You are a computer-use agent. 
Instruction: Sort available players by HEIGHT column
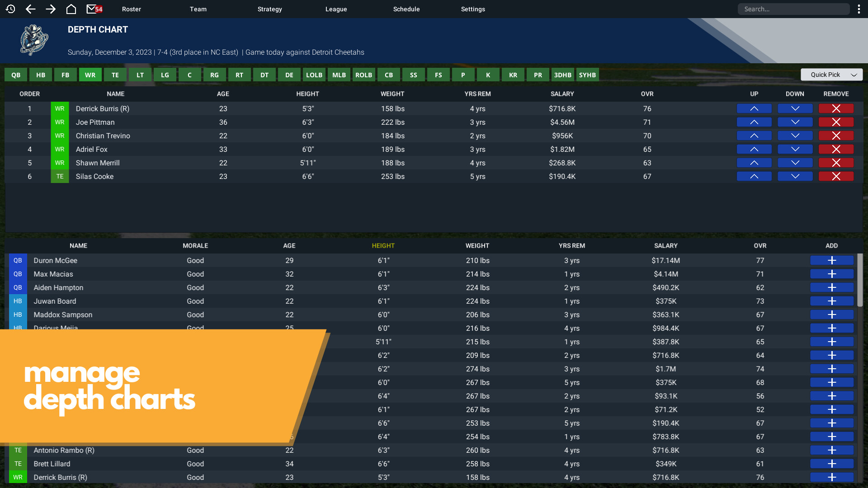[383, 246]
